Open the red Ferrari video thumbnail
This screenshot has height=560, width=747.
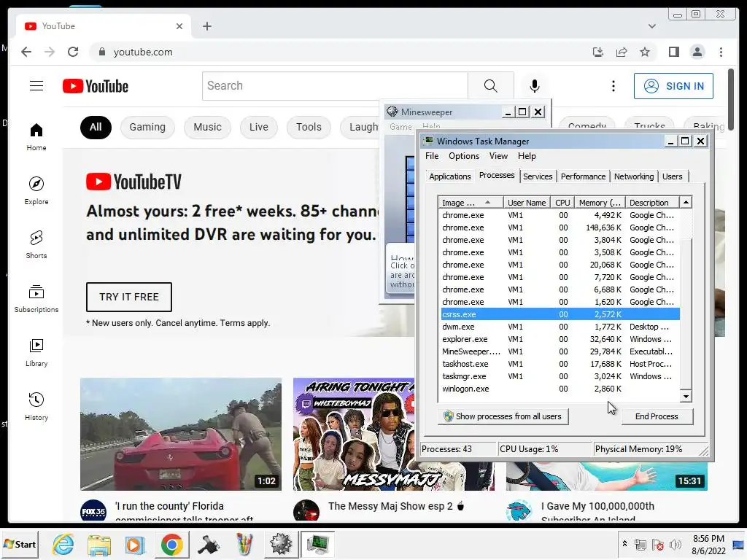[x=181, y=434]
